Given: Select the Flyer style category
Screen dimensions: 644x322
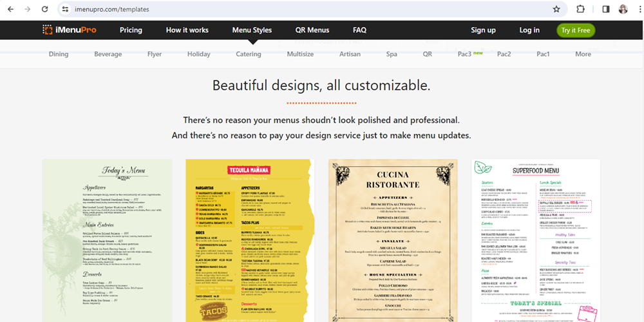Looking at the screenshot, I should (155, 54).
